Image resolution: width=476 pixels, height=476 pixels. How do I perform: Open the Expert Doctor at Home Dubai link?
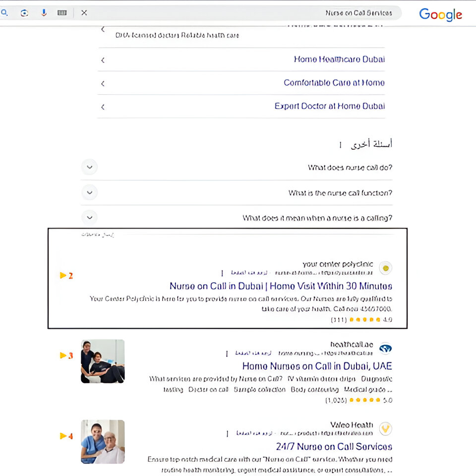coord(329,106)
